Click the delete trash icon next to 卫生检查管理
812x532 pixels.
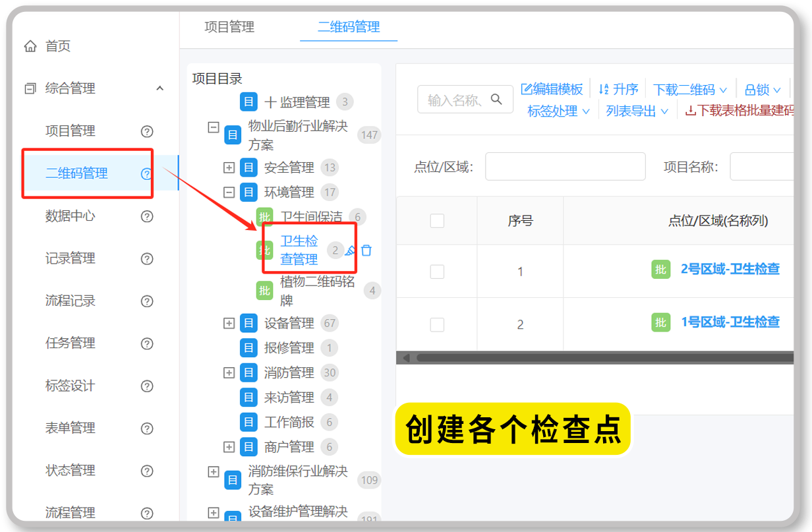368,250
